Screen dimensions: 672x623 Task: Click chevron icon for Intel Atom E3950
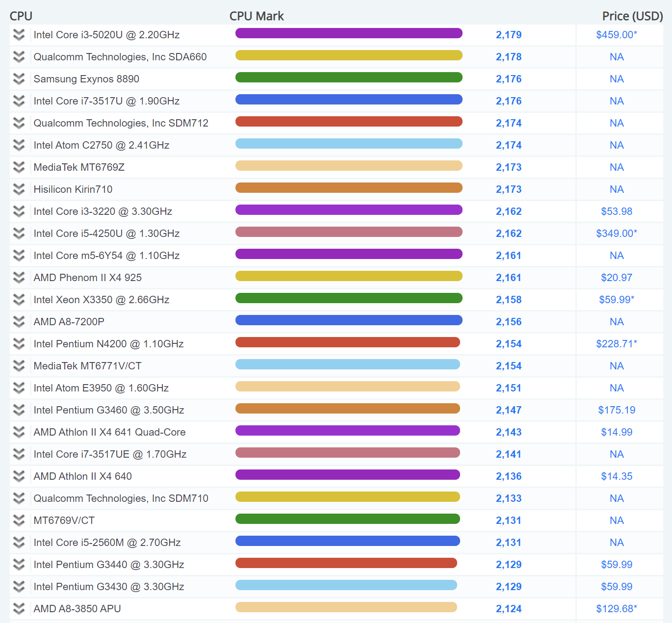19,388
